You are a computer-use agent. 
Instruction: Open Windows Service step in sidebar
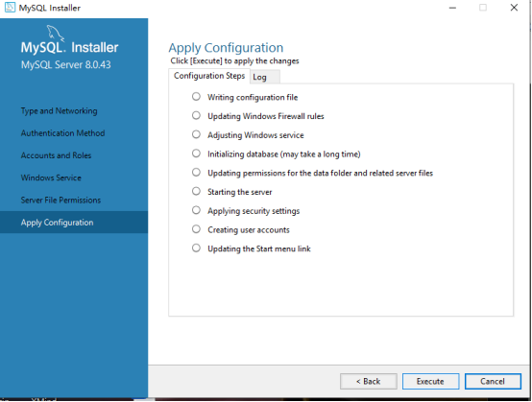51,177
